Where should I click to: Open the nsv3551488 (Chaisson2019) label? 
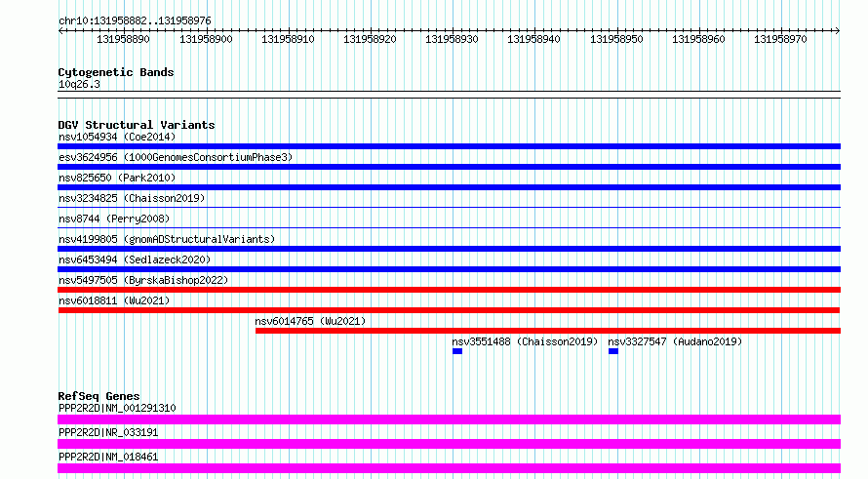[x=525, y=341]
